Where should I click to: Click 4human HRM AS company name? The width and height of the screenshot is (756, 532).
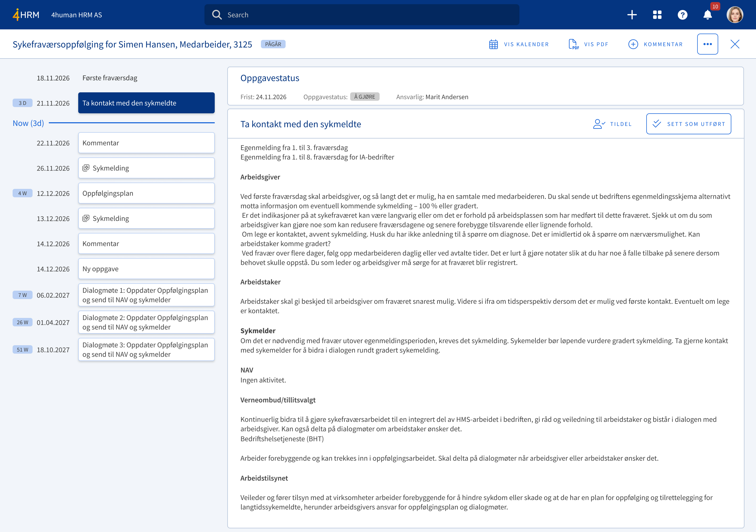[76, 15]
